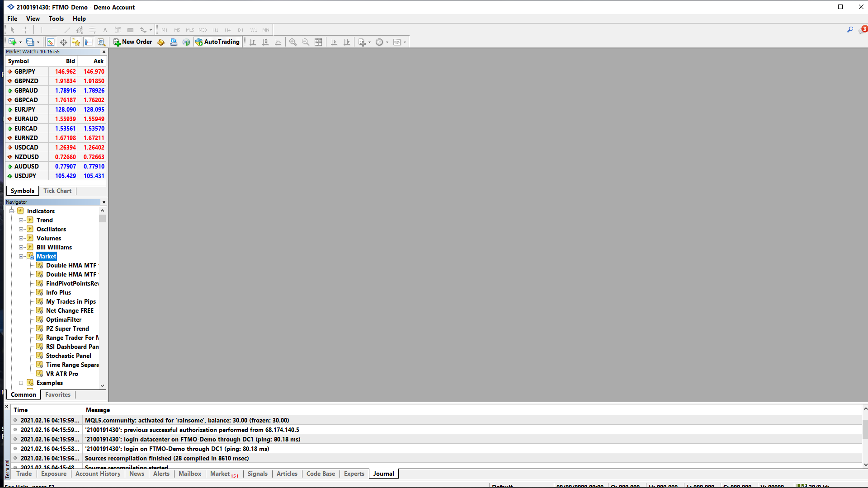Toggle Market Watch window icon
Screen dimensions: 868x488
pyautogui.click(x=51, y=42)
